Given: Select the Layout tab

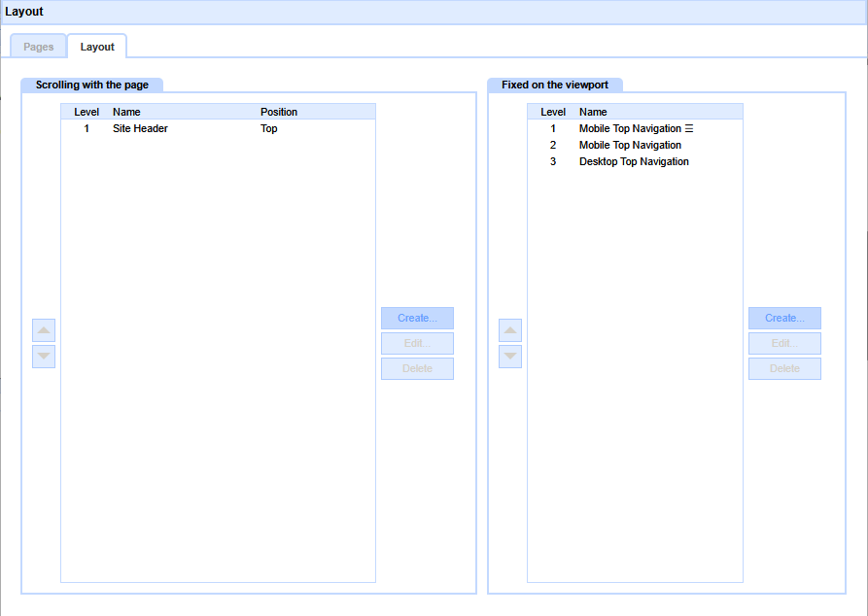Looking at the screenshot, I should [x=97, y=47].
